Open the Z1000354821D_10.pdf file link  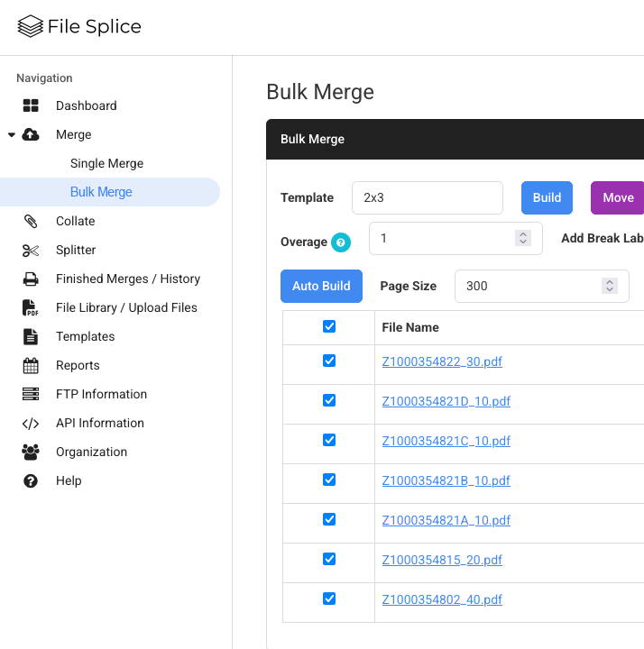click(446, 401)
